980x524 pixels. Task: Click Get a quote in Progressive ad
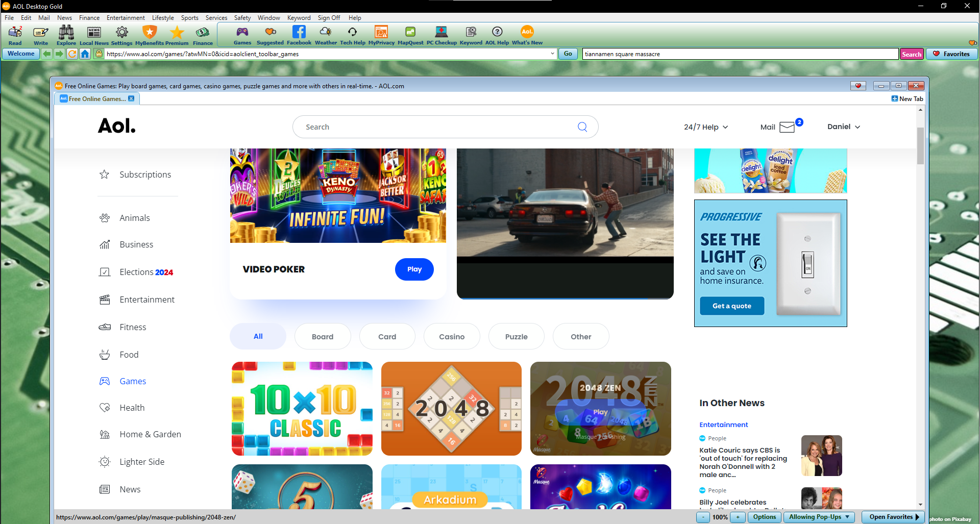coord(732,306)
